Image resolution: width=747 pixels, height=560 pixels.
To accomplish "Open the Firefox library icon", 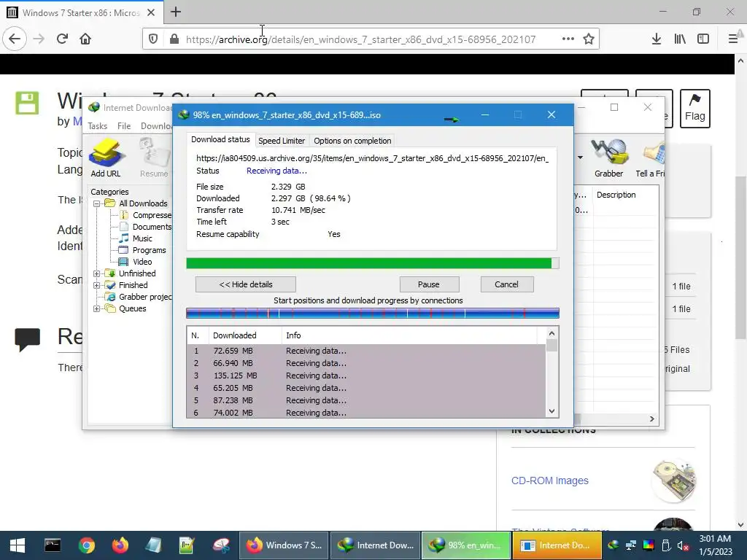I will click(x=680, y=39).
